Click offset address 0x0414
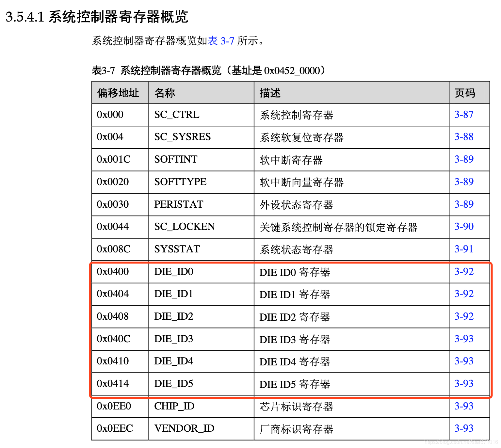501x448 pixels. 113,384
